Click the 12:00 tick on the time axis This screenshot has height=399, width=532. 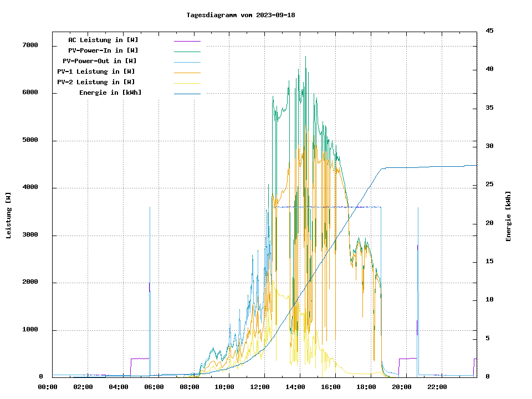pos(260,387)
